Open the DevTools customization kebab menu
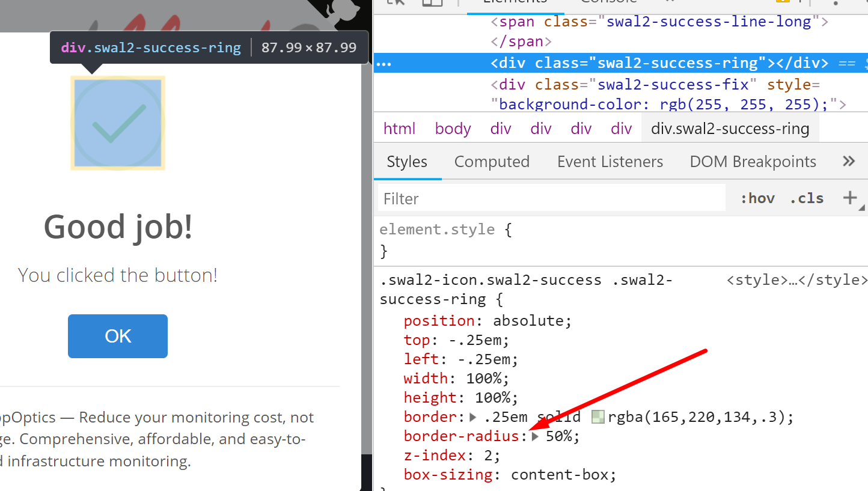The image size is (868, 491). pos(835,4)
